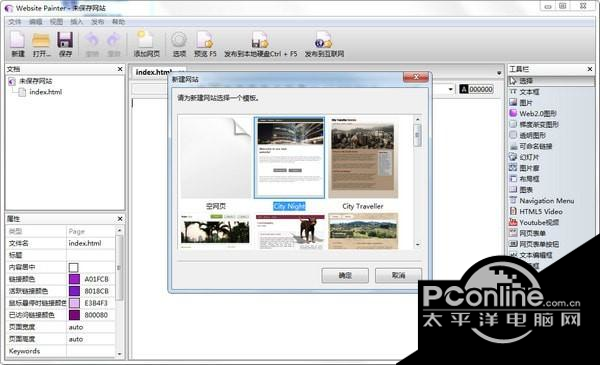Screen dimensions: 600x365
Task: Select 未保存网站 root in document tree
Action: (35, 81)
